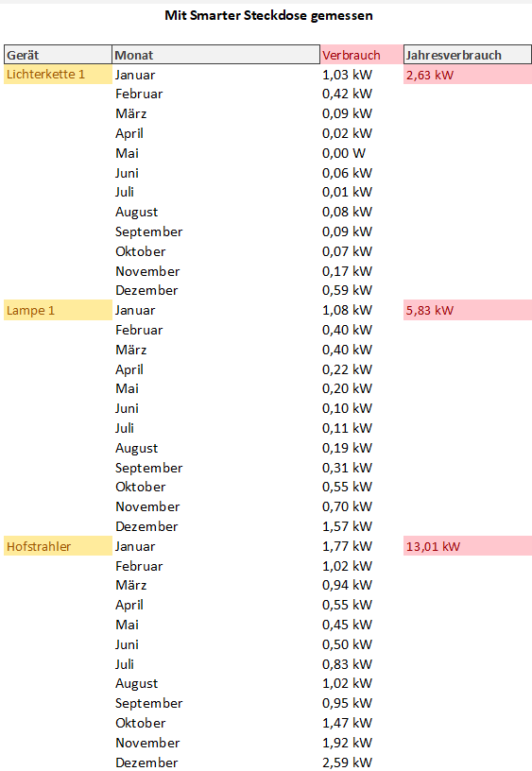Select the 2,59 kW Dezember value

click(347, 762)
